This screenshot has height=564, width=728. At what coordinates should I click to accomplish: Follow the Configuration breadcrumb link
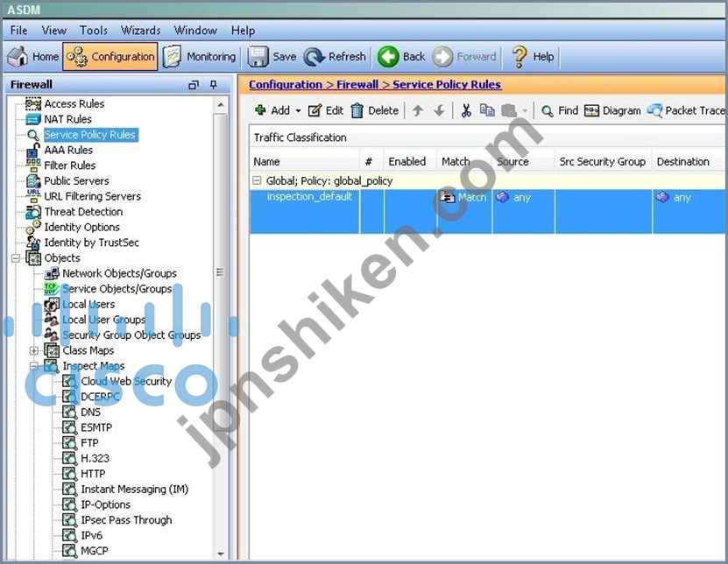pos(286,84)
